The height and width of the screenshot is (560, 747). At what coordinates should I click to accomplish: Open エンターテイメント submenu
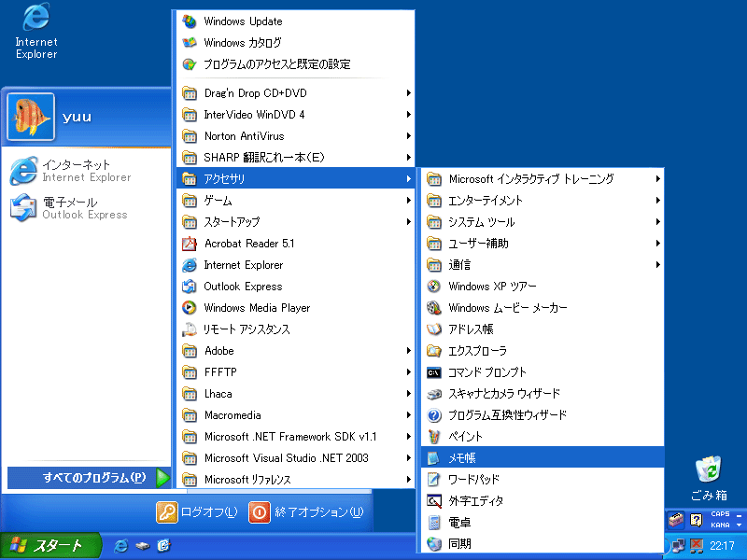[543, 201]
